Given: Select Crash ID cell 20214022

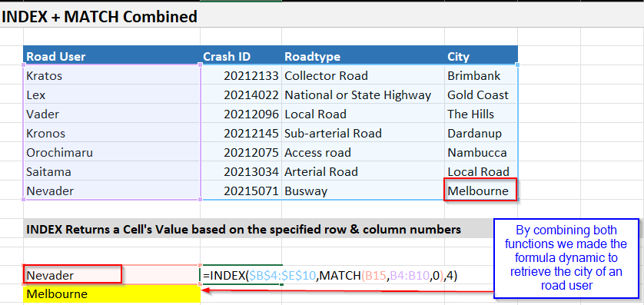Looking at the screenshot, I should [241, 94].
